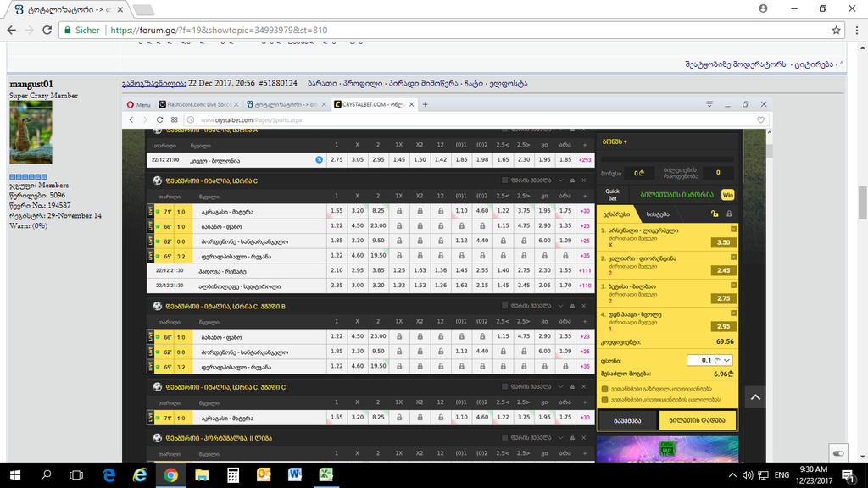The image size is (868, 488).
Task: Close the Italy Serie C league block
Action: click(583, 180)
